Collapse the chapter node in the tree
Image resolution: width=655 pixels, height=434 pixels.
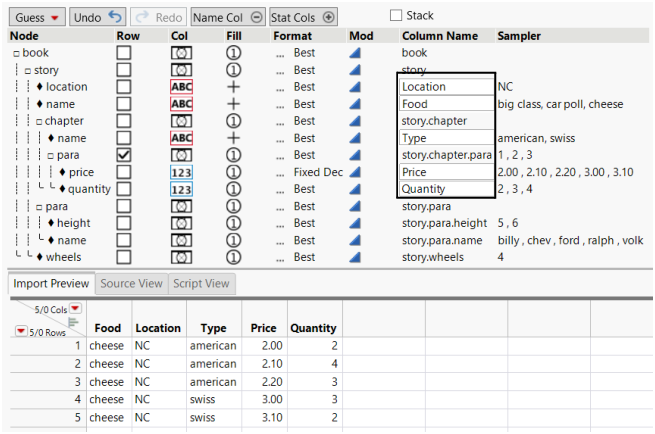(38, 121)
